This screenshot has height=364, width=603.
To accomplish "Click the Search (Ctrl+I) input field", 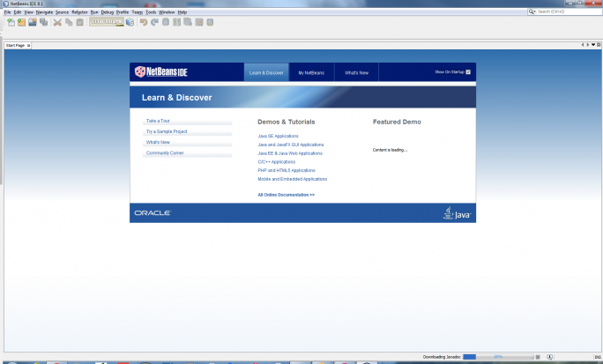I will coord(569,11).
